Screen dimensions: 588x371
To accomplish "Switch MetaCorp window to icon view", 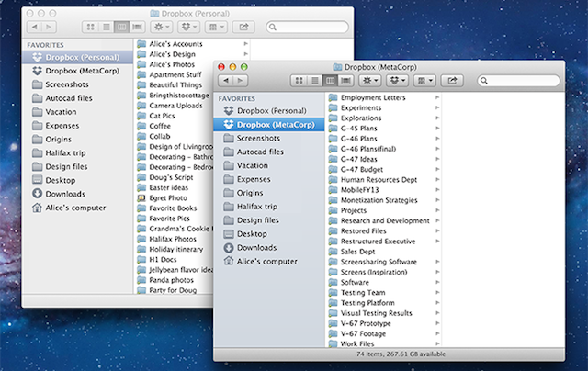I will [299, 81].
